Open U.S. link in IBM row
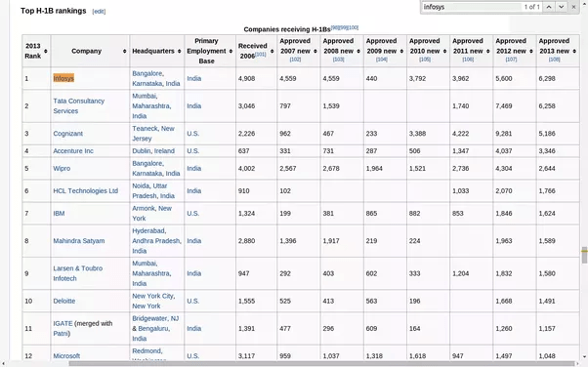The height and width of the screenshot is (367, 588). coord(192,214)
